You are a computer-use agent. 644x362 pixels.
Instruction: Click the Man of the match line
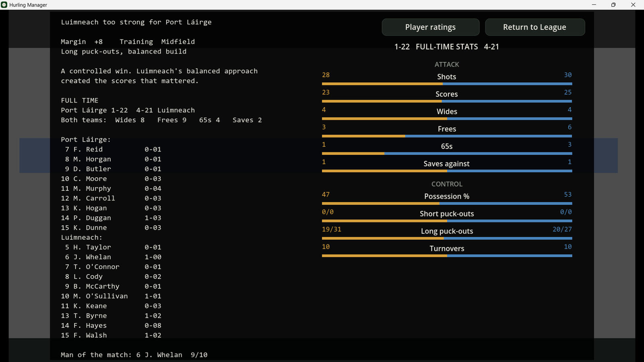(x=134, y=355)
